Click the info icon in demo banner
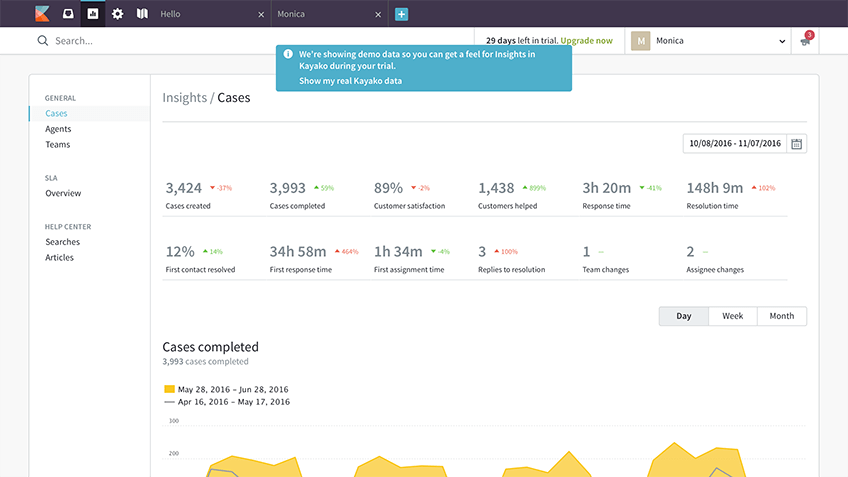Screen dimensions: 848x477 click(x=288, y=54)
